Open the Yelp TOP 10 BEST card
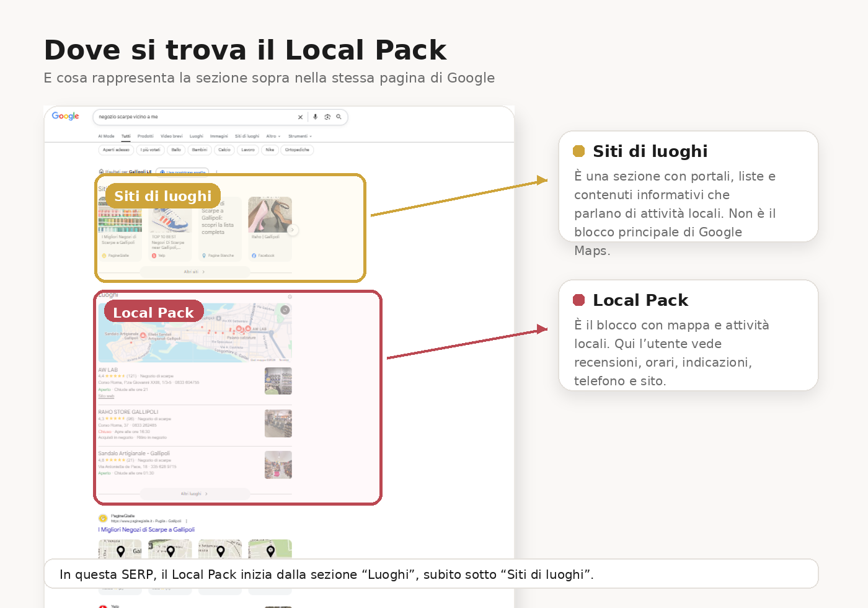Image resolution: width=868 pixels, height=608 pixels. [170, 229]
